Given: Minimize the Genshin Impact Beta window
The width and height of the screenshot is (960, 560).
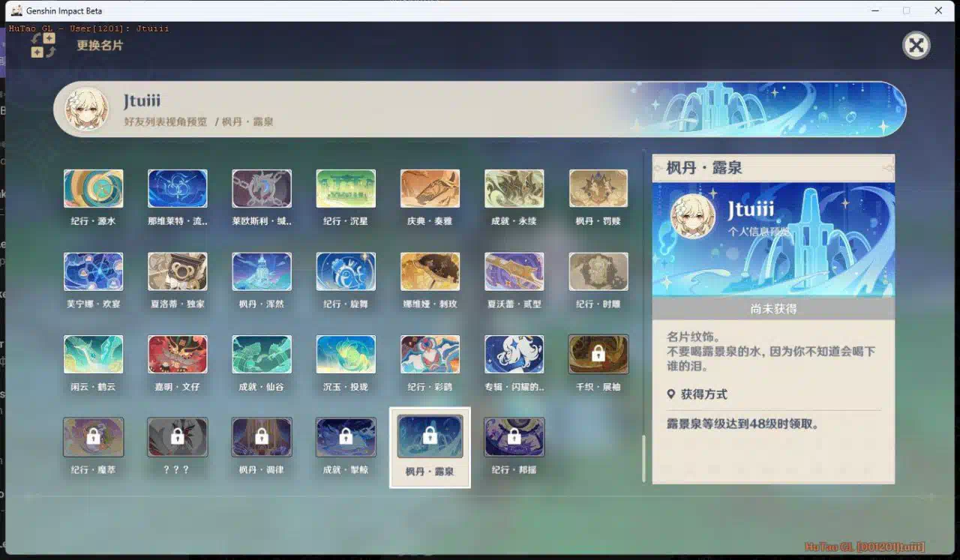Looking at the screenshot, I should tap(874, 10).
